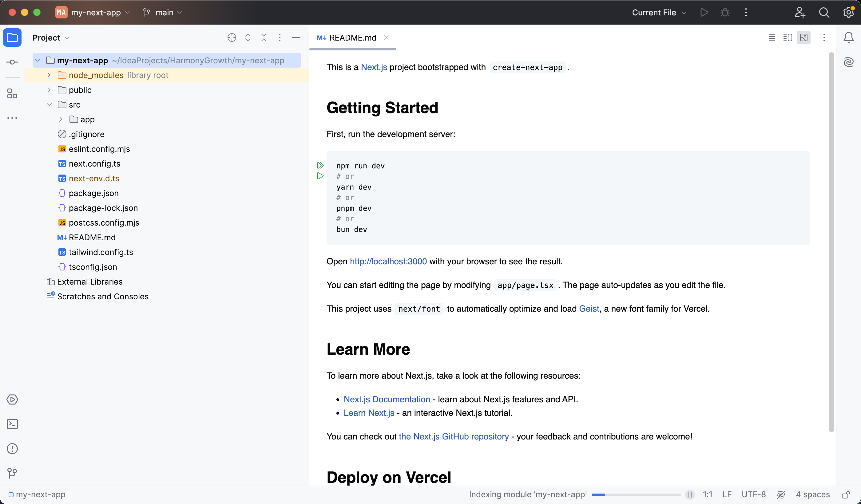Open Project view selector dropdown
The width and height of the screenshot is (861, 504).
click(51, 37)
